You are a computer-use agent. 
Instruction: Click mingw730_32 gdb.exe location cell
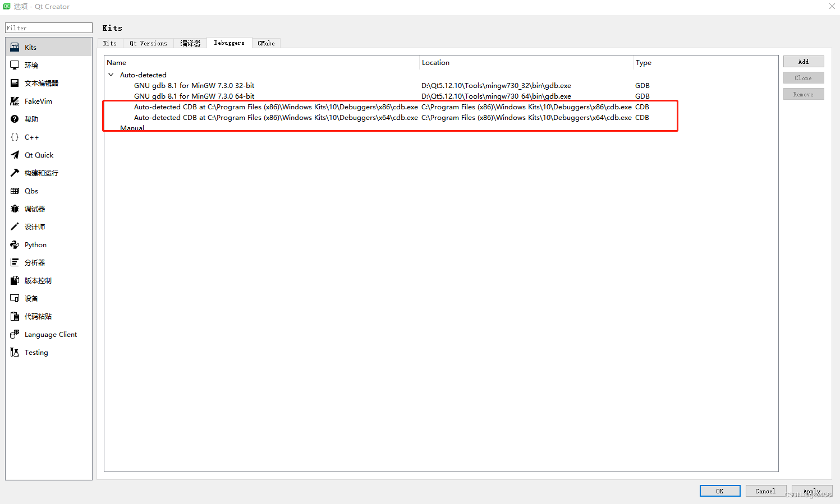497,86
